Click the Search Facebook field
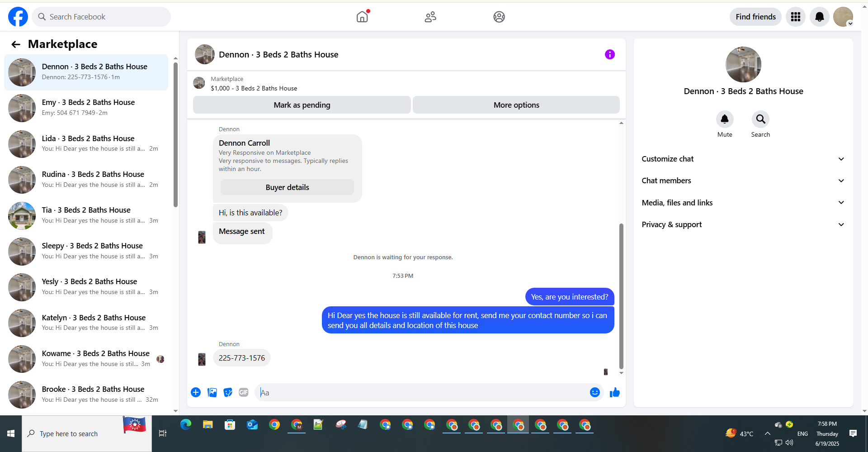This screenshot has width=868, height=452. point(101,17)
